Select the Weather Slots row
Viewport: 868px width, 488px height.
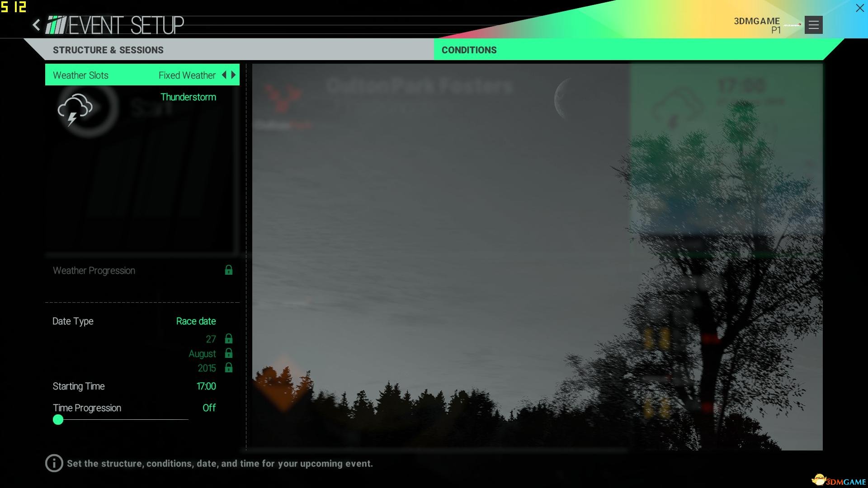coord(142,75)
